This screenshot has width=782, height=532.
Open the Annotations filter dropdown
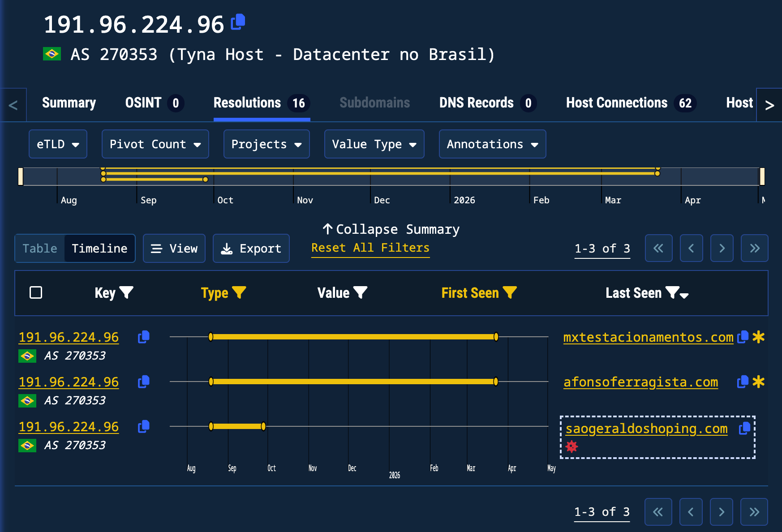[x=492, y=144]
